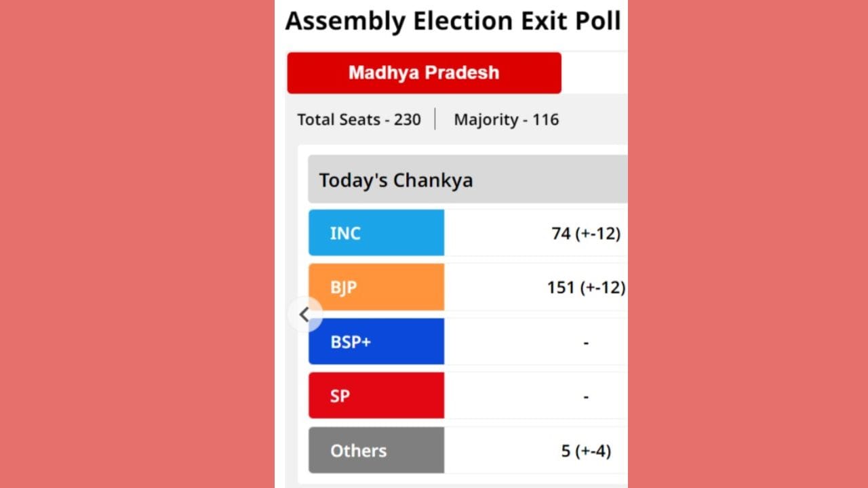Select the Madhya Pradesh tab

[x=424, y=73]
